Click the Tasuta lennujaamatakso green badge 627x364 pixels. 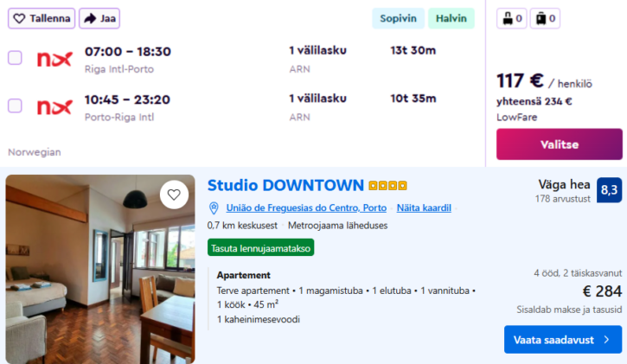point(260,247)
